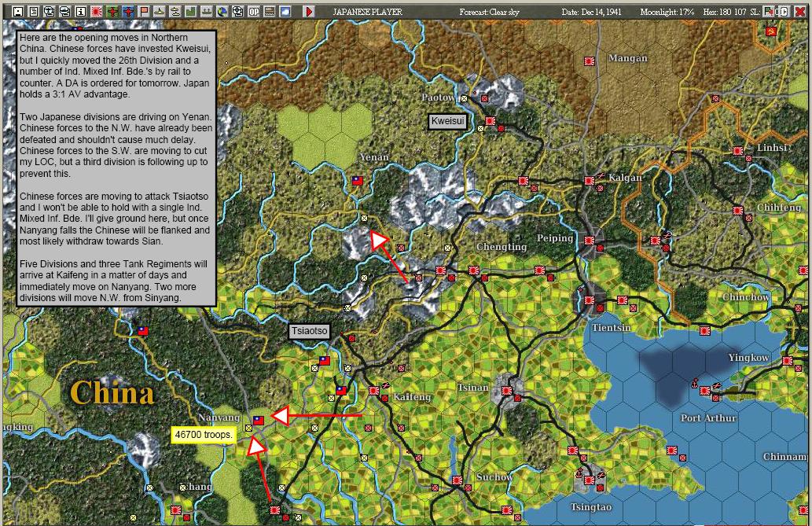Click the third toolbar report icon

pos(50,11)
